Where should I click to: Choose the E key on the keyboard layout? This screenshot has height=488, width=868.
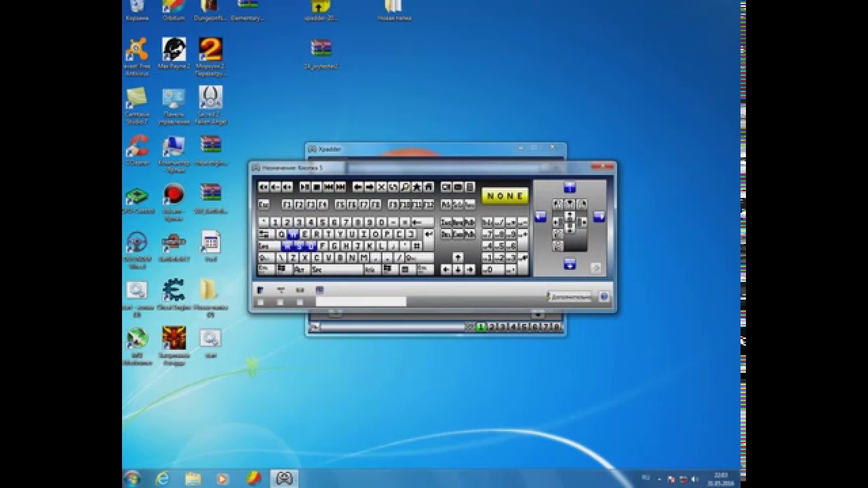tap(304, 234)
